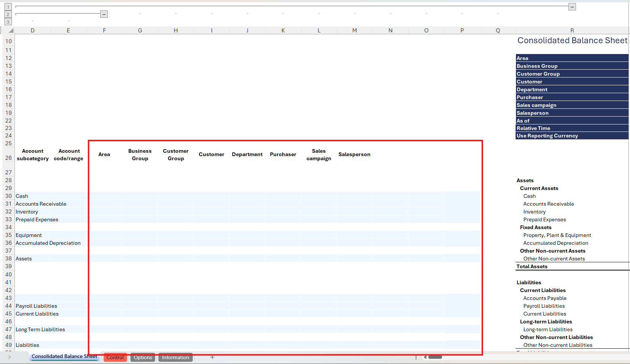Click outline level 1 button
The height and width of the screenshot is (364, 630).
pos(8,7)
